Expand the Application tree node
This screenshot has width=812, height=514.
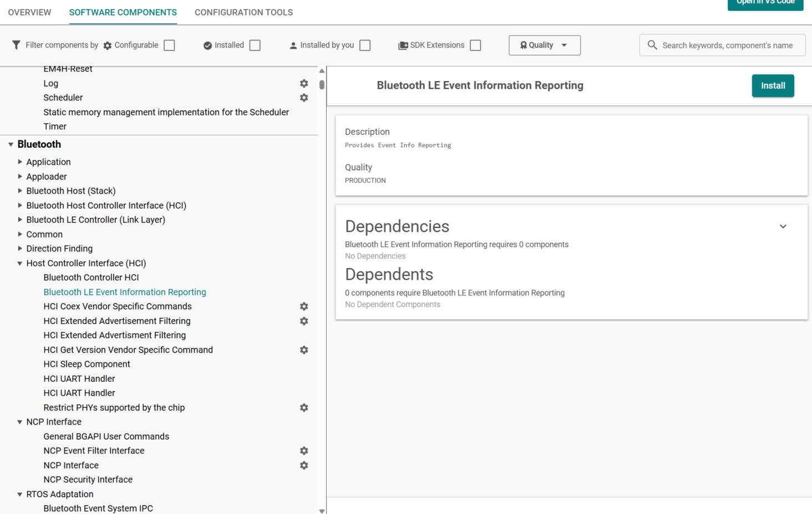(20, 162)
